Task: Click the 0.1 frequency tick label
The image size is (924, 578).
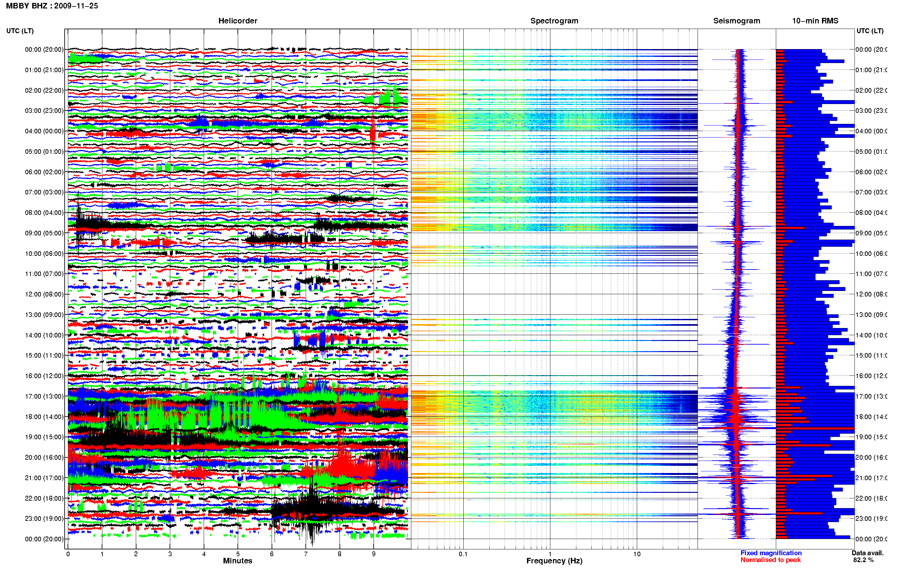Action: pos(463,554)
